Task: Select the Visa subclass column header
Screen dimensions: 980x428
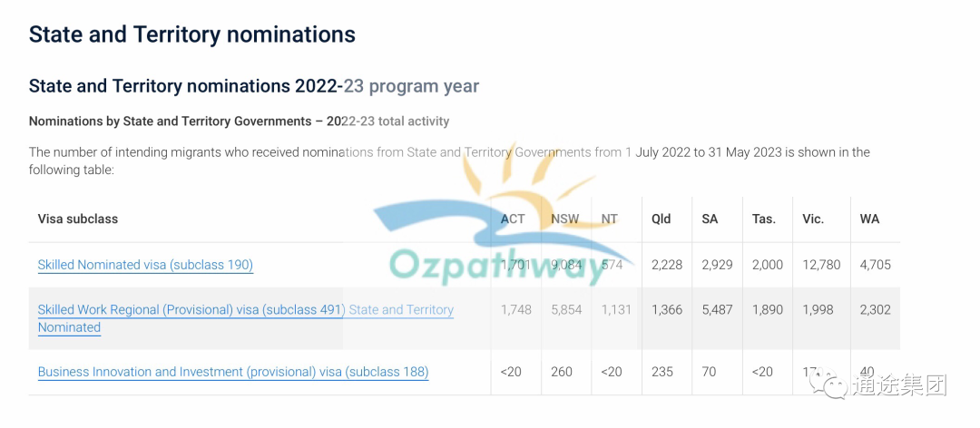Action: point(77,219)
